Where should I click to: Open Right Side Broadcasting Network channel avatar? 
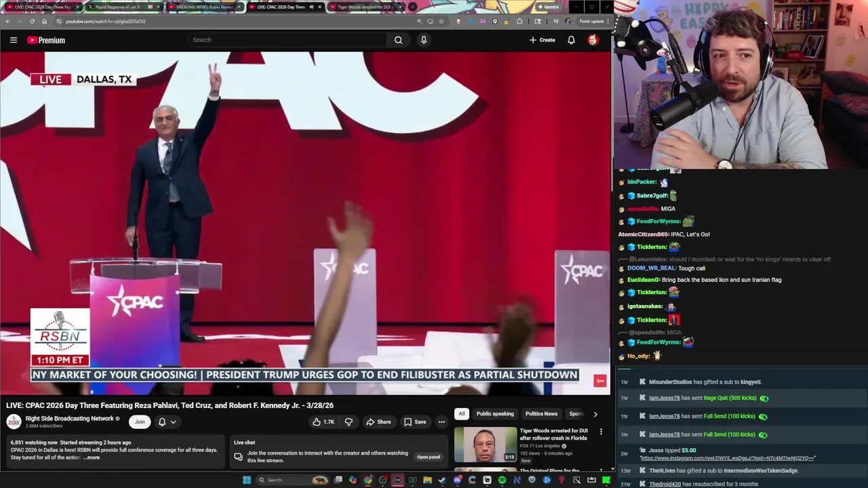(14, 422)
